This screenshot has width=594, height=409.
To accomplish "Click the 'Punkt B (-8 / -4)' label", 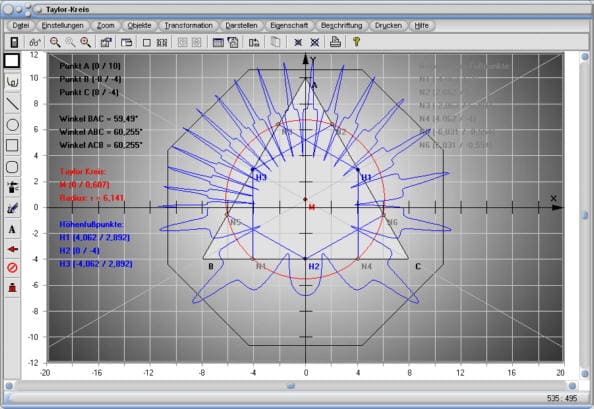I will click(x=90, y=79).
